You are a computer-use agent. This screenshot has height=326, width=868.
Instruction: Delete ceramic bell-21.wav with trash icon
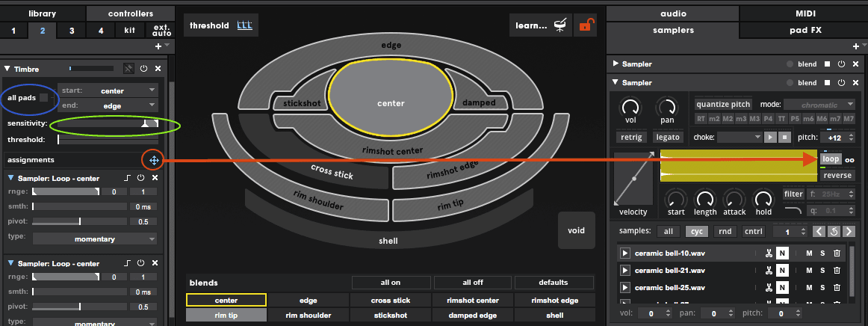(837, 271)
